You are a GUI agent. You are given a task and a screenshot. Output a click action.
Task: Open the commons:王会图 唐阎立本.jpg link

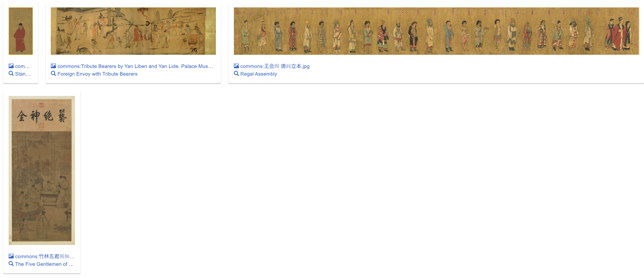coord(275,66)
